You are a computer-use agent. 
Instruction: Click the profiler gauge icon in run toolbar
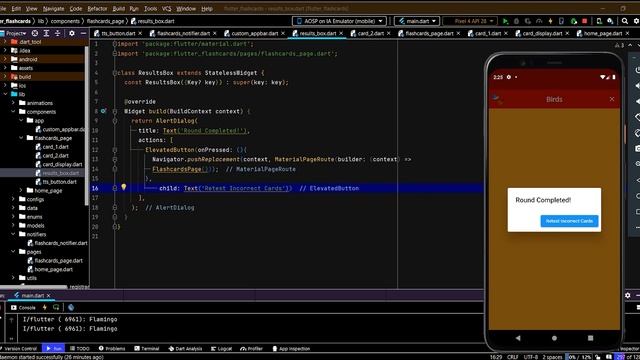(539, 21)
